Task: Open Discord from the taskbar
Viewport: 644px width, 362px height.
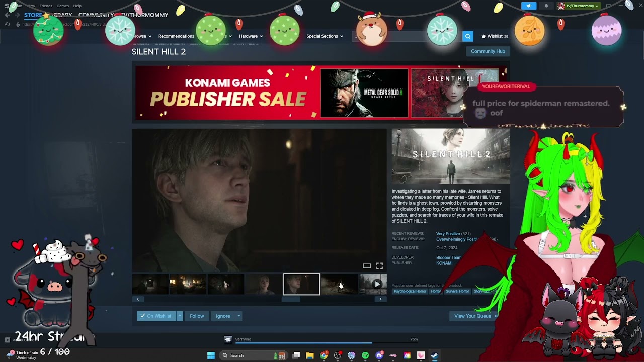Action: (x=379, y=356)
